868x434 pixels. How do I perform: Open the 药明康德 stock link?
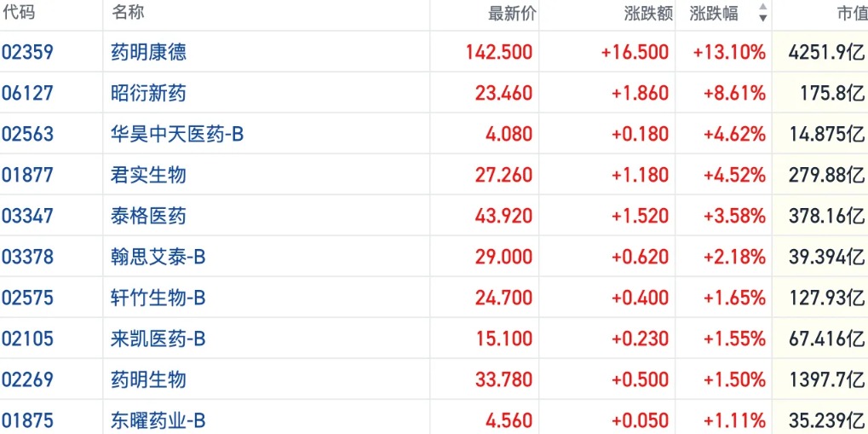(x=149, y=52)
